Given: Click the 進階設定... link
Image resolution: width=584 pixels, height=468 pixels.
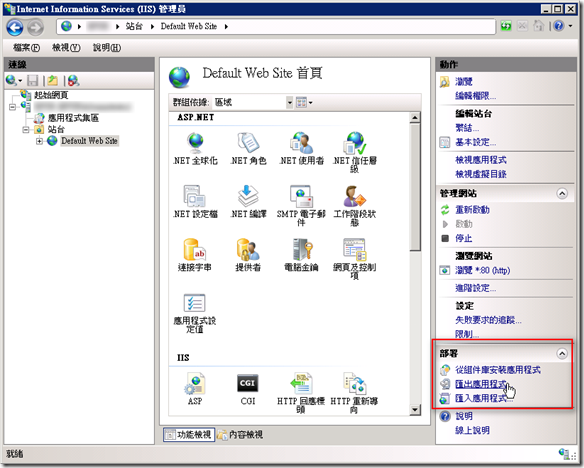Looking at the screenshot, I should pyautogui.click(x=476, y=288).
